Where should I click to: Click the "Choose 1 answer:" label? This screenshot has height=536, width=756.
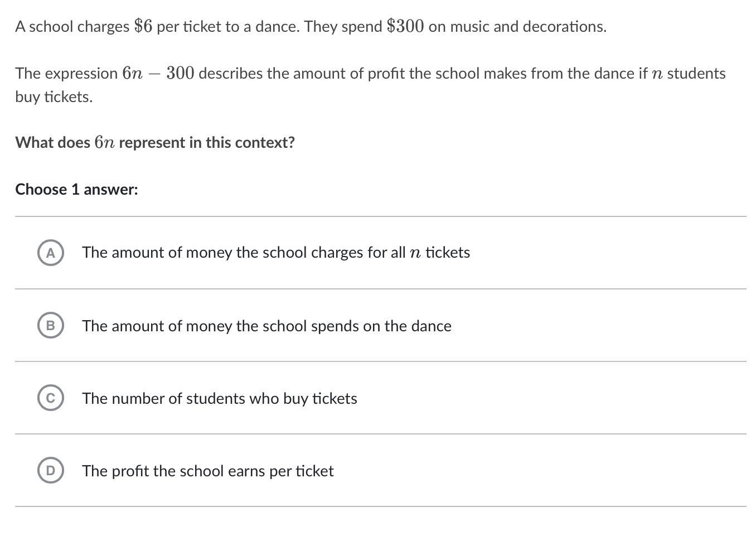[76, 189]
